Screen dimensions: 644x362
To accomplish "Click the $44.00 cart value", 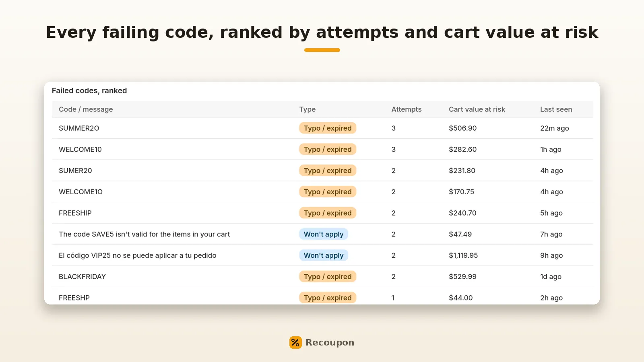I will [461, 298].
